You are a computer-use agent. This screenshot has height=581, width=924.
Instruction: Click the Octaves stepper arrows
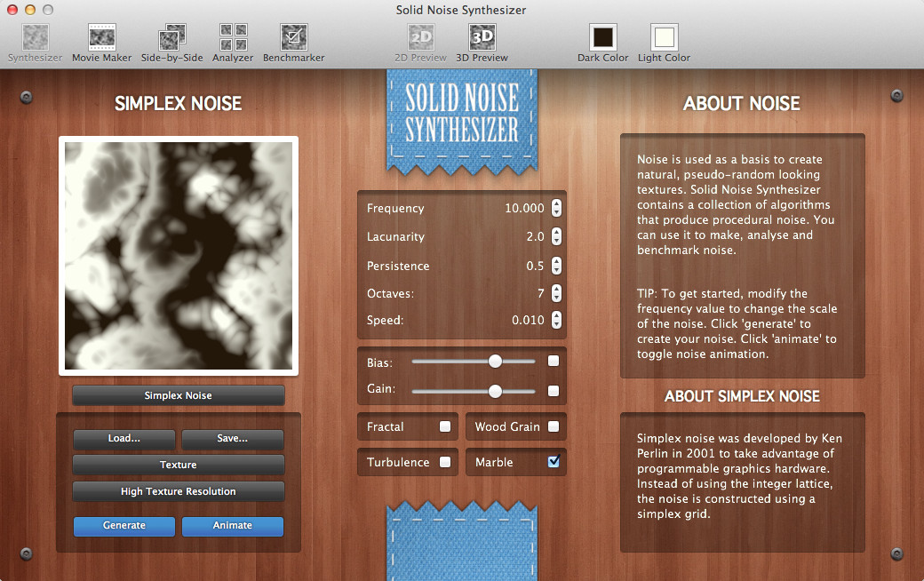click(x=556, y=293)
